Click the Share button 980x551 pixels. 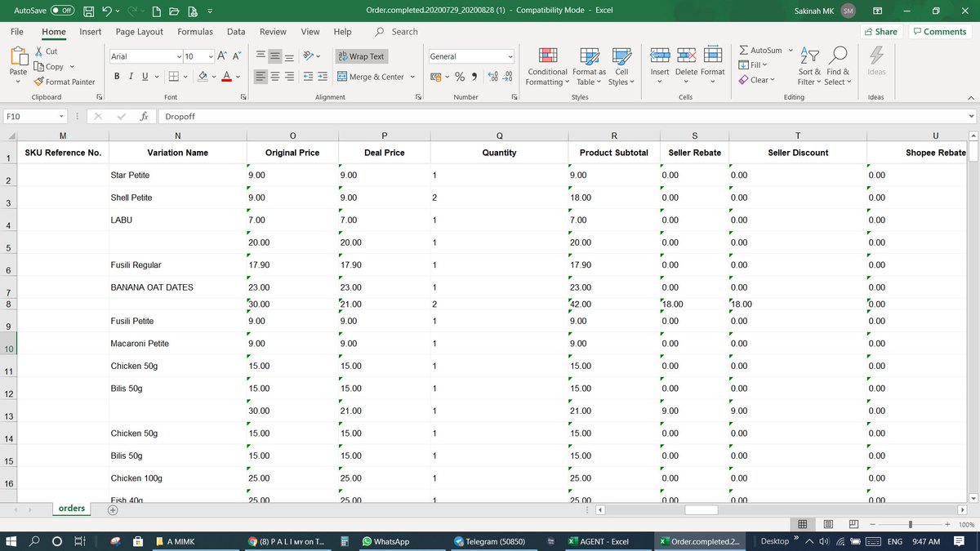(x=880, y=31)
